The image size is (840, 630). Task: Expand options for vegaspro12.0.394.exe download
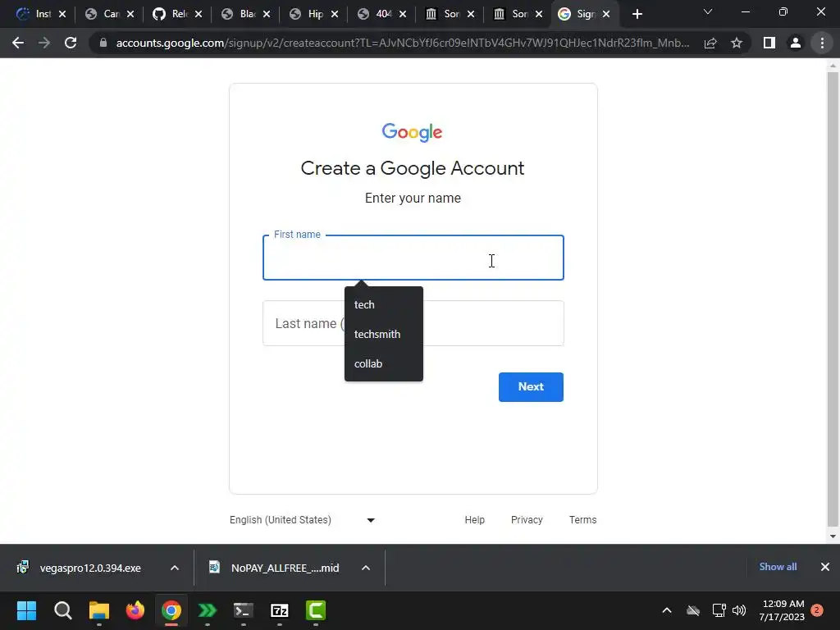175,568
